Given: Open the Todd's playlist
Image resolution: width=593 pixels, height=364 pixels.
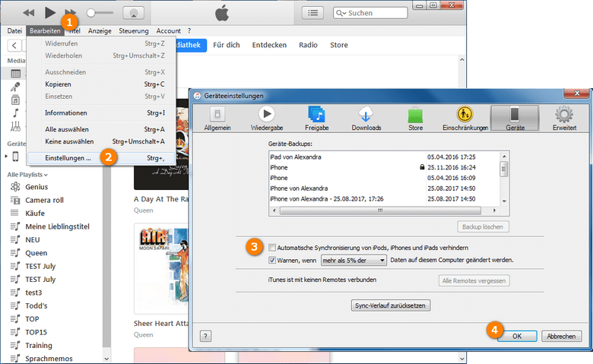Looking at the screenshot, I should pyautogui.click(x=36, y=305).
